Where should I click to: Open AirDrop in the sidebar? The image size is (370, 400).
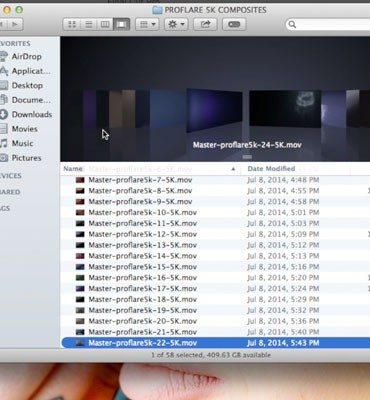(26, 56)
